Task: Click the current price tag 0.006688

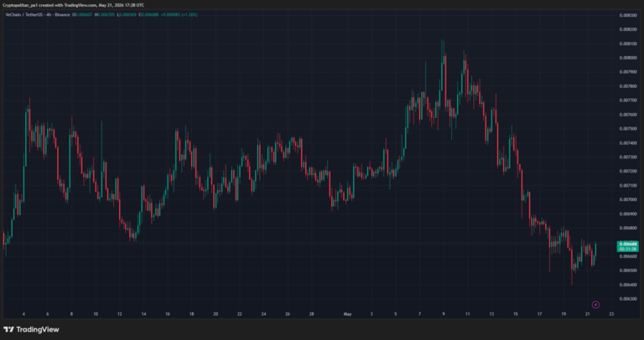Action: click(628, 244)
